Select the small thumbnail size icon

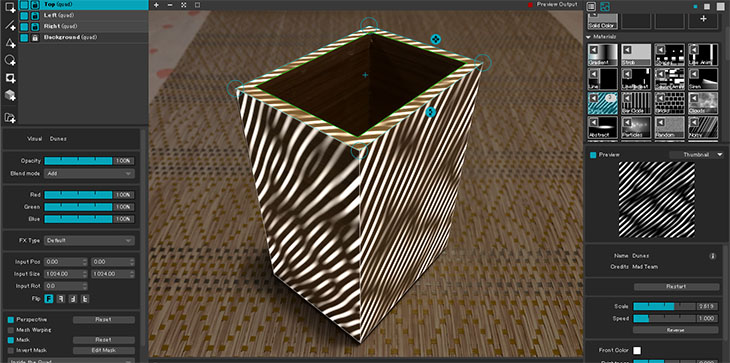point(696,7)
